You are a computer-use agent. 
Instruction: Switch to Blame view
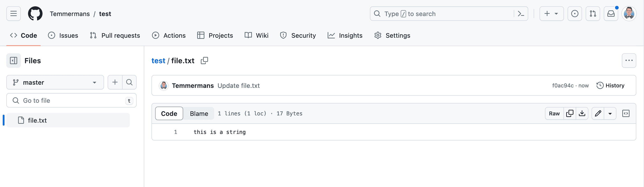[199, 113]
